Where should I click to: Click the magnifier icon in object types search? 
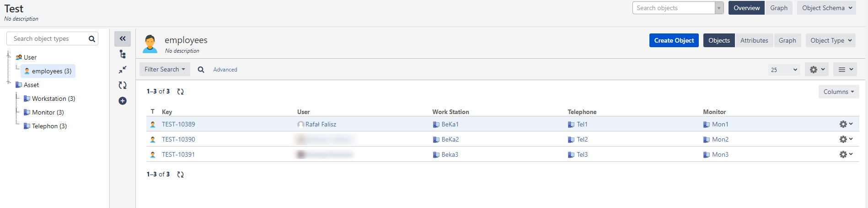coord(92,39)
